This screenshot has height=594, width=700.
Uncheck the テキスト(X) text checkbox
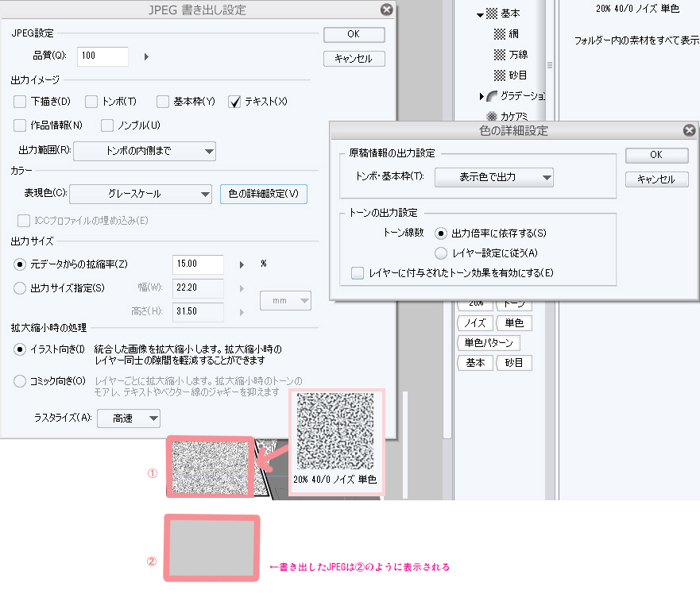coord(234,102)
